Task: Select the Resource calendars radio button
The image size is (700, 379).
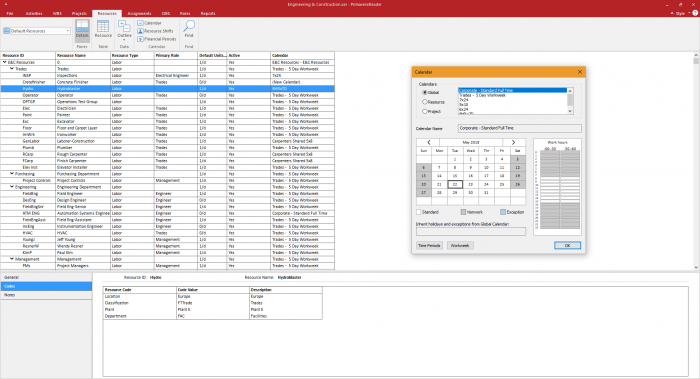Action: [x=425, y=102]
